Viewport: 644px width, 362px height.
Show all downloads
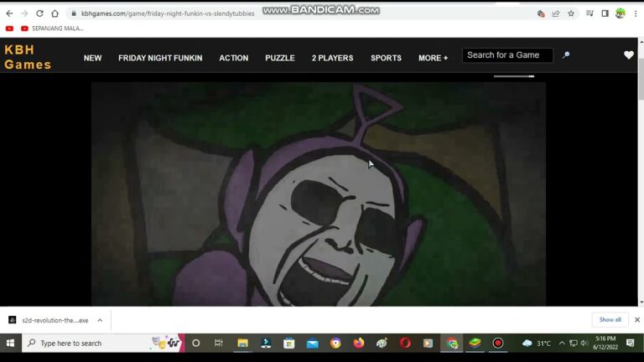610,320
